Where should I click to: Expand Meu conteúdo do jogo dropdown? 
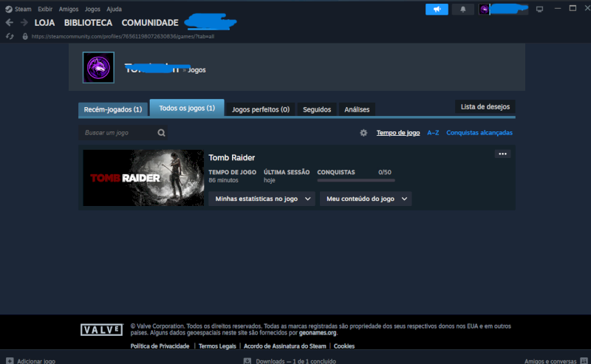point(366,199)
